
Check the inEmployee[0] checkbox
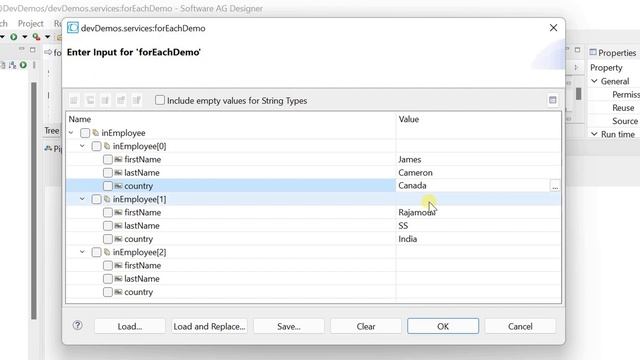pos(96,146)
